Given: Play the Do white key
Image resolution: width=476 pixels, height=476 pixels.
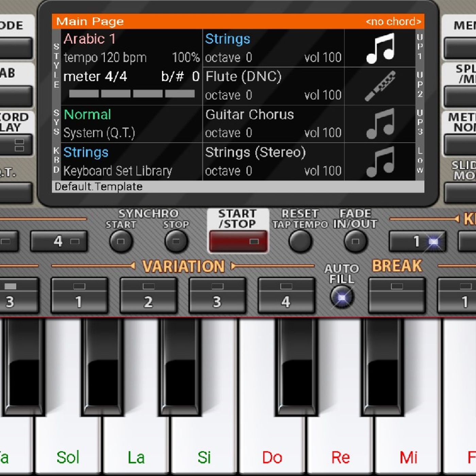Looking at the screenshot, I should pyautogui.click(x=272, y=445).
